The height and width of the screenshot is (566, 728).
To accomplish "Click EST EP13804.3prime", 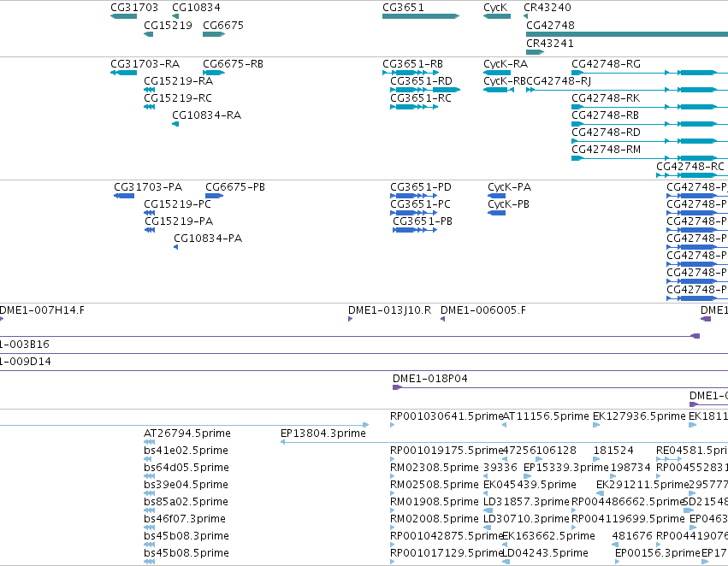I will (323, 433).
